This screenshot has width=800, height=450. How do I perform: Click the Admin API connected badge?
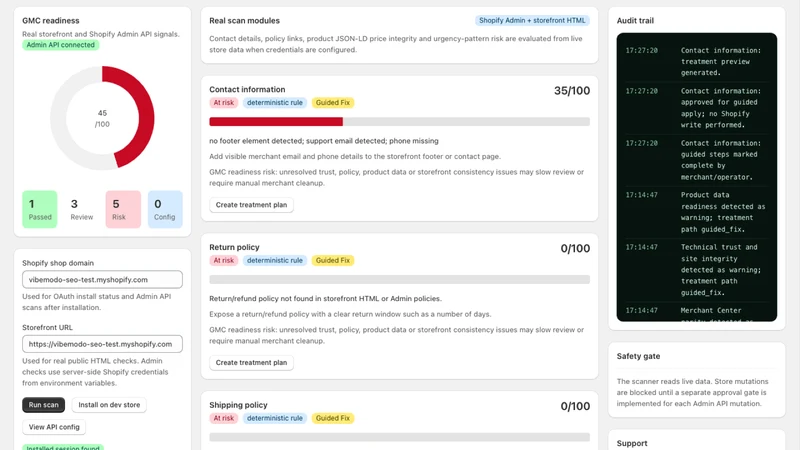[x=61, y=45]
